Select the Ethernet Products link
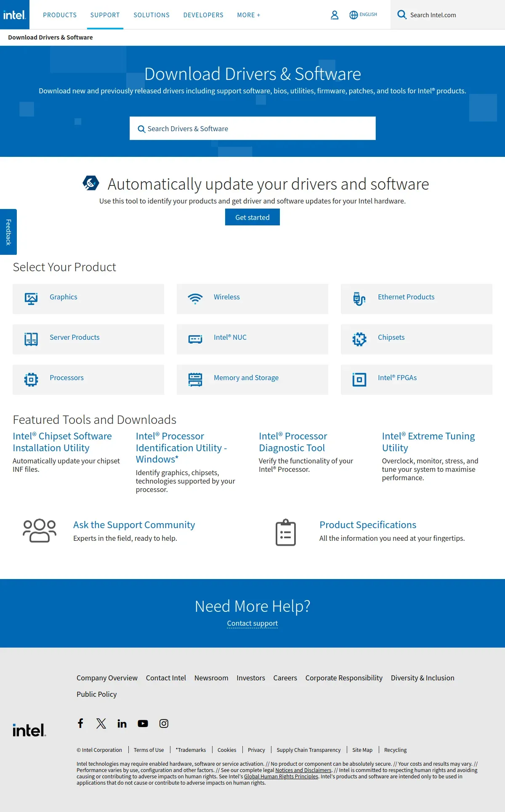Viewport: 505px width, 812px height. (x=406, y=297)
